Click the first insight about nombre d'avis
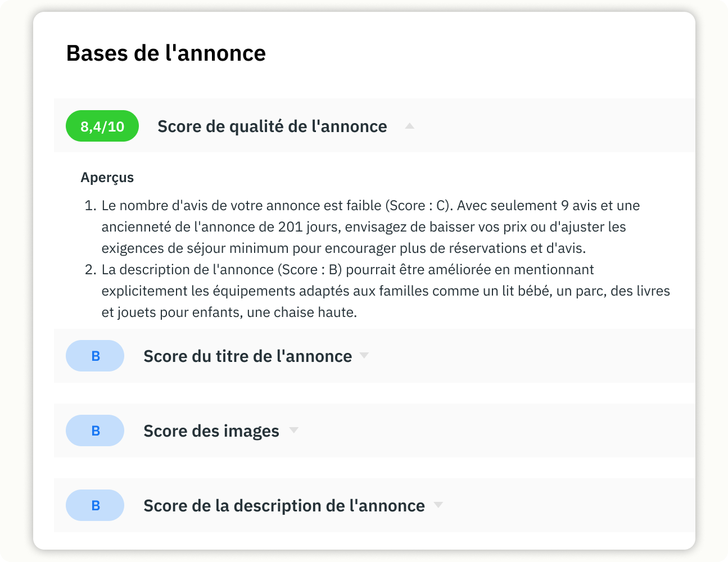 pos(371,226)
